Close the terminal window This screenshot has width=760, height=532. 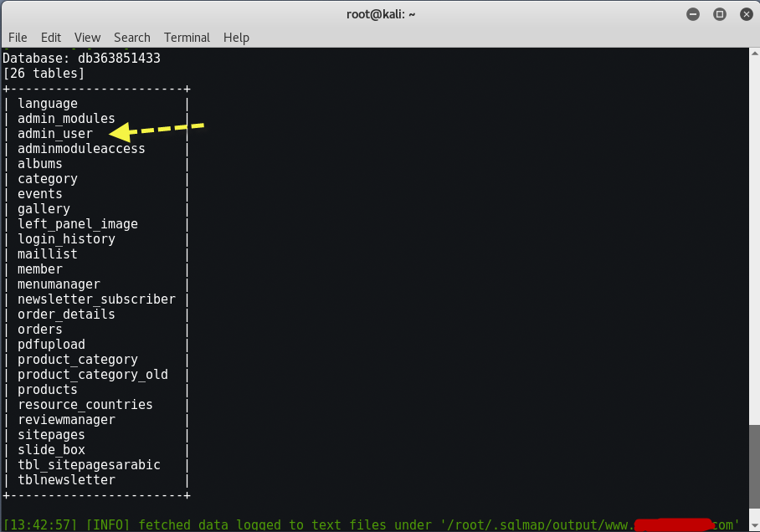coord(747,14)
